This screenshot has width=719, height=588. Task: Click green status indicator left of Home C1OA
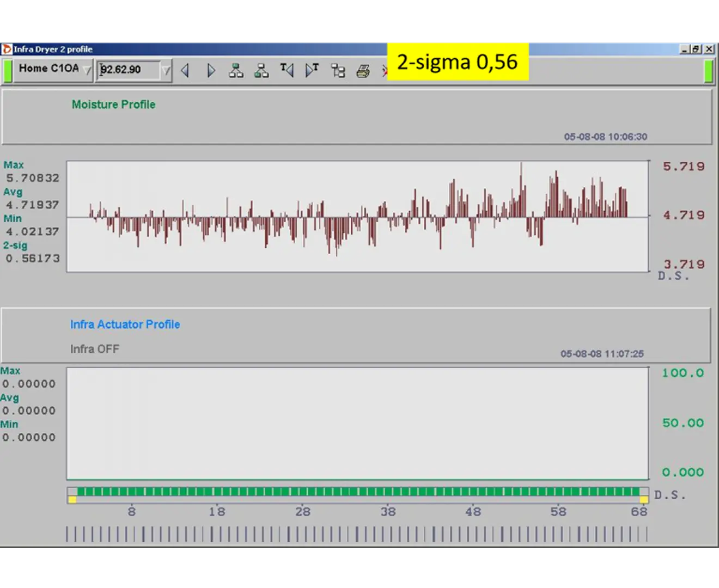tap(8, 71)
